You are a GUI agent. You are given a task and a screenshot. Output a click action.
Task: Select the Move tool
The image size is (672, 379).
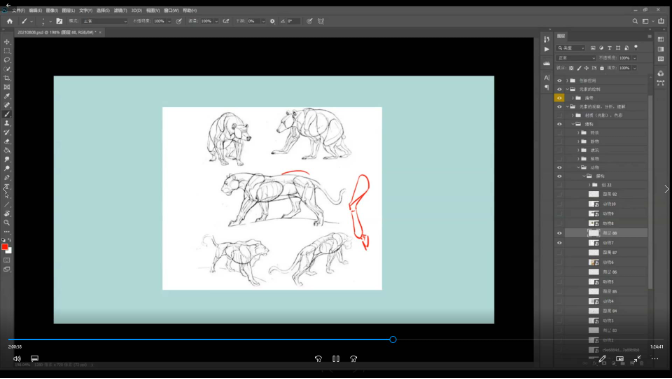point(7,42)
